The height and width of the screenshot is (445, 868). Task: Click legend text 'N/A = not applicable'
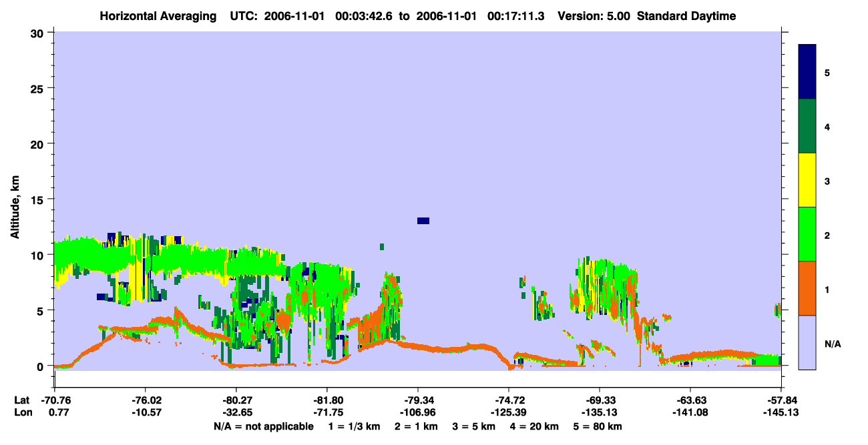click(x=263, y=426)
